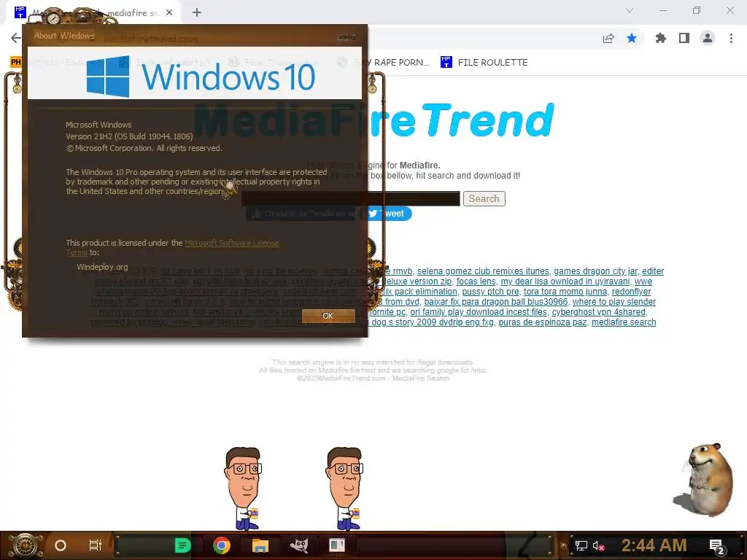Click the muted volume icon in the tray
Screen dimensions: 747x560
(598, 545)
